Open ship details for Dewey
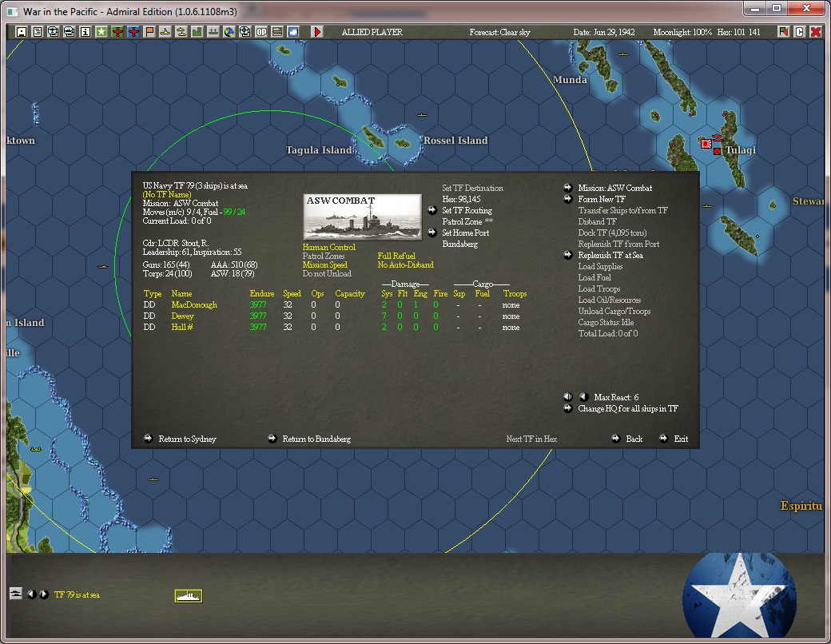Viewport: 831px width, 644px height. tap(182, 316)
